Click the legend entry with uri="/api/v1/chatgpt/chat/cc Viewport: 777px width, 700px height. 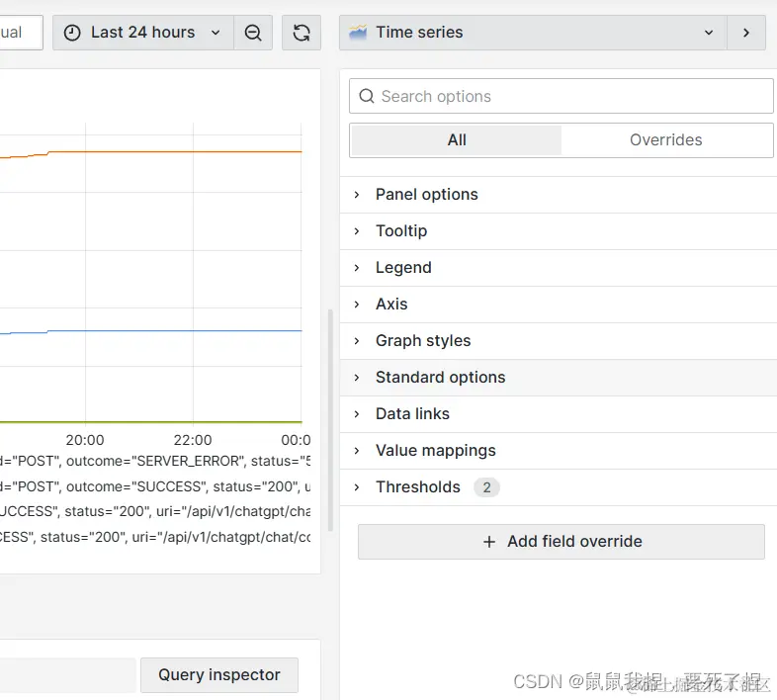point(155,538)
